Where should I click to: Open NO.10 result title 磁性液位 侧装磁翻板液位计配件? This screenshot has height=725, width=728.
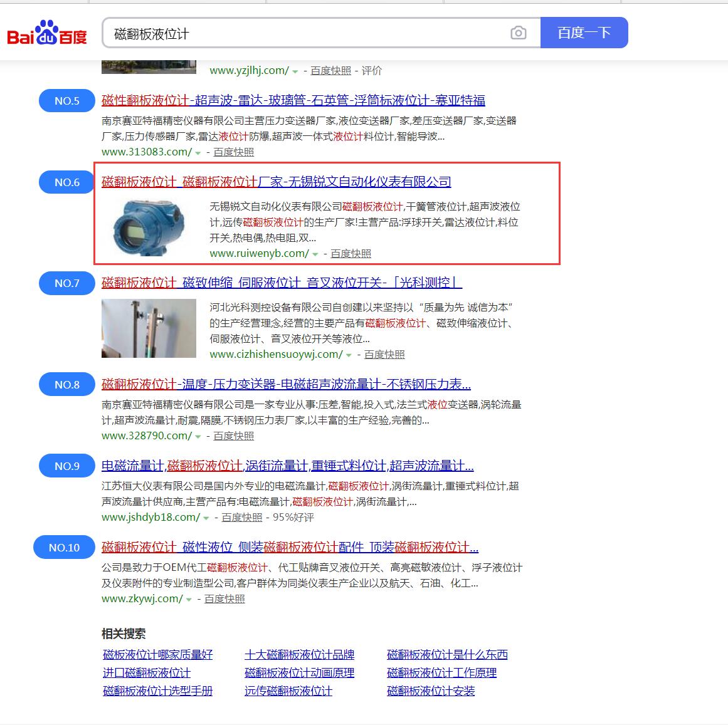[x=290, y=547]
